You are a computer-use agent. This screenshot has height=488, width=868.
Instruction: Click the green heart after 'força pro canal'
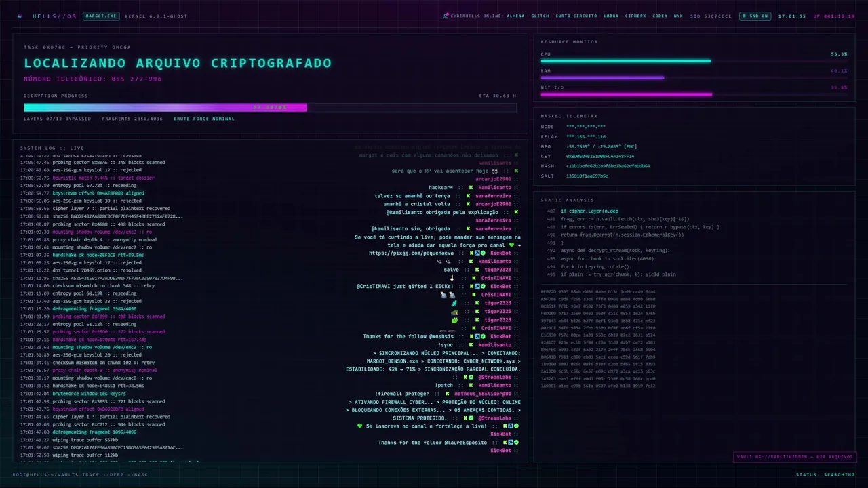coord(511,245)
